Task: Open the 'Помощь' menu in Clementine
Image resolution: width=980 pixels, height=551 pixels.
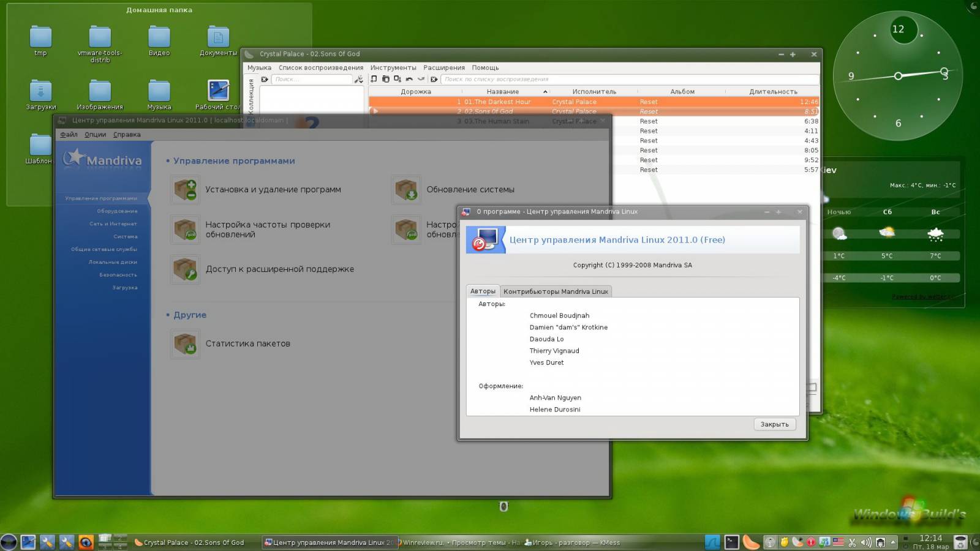Action: pyautogui.click(x=485, y=68)
